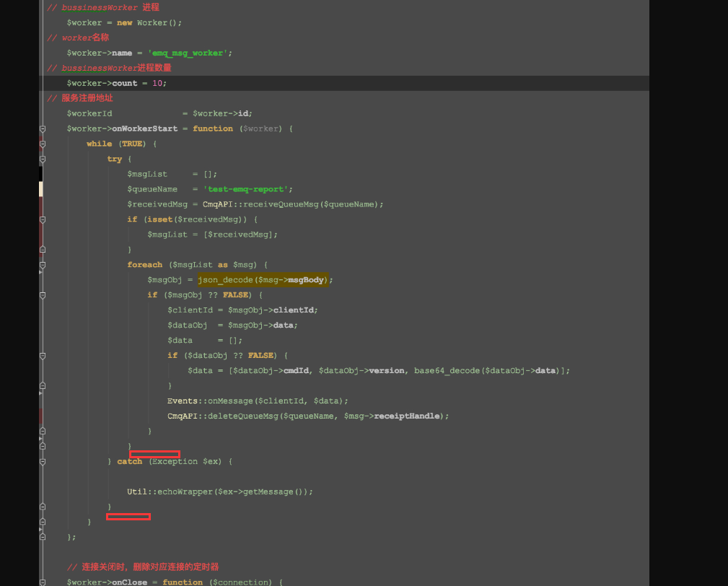Collapse the try block fold marker
Viewport: 728px width, 586px height.
coord(43,159)
